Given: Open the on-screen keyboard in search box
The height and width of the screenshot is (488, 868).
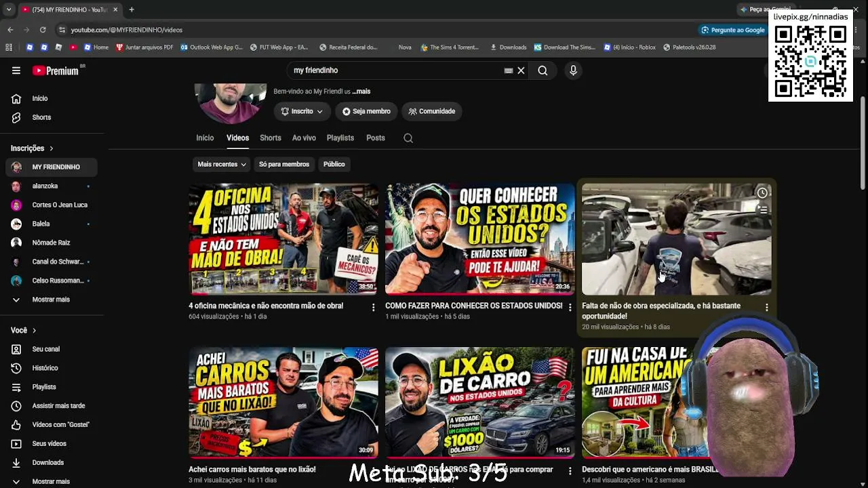Looking at the screenshot, I should pyautogui.click(x=509, y=70).
